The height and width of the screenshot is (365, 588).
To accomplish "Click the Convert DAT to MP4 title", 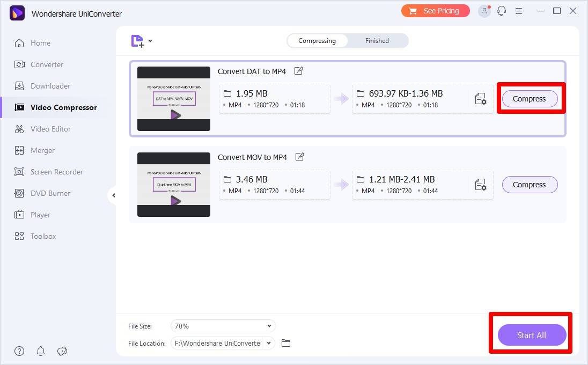I will tap(252, 71).
